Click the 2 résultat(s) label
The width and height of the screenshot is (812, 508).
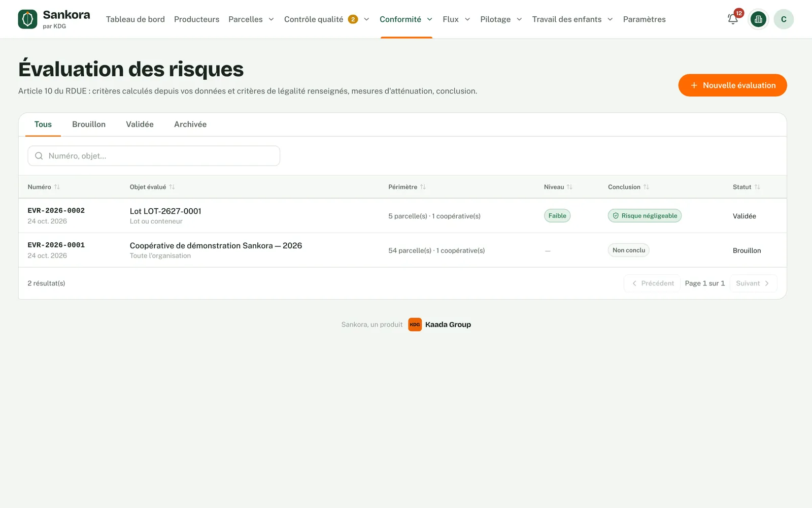(46, 283)
